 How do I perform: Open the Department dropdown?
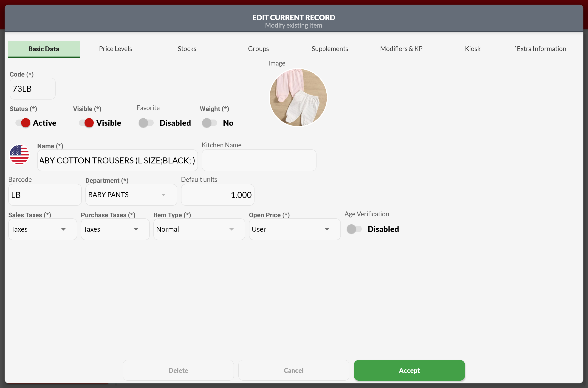tap(131, 195)
